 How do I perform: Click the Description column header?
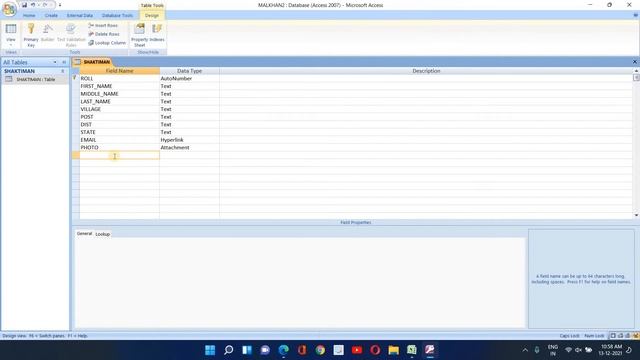(x=426, y=71)
